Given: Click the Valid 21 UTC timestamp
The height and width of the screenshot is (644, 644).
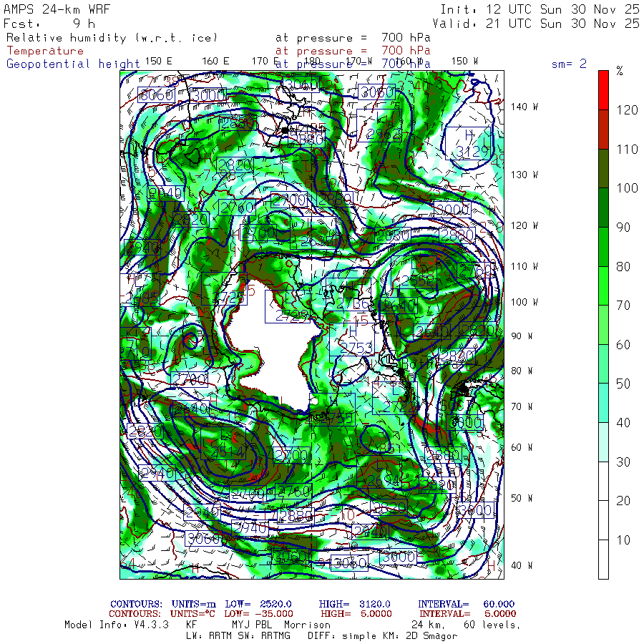Looking at the screenshot, I should pyautogui.click(x=540, y=23).
